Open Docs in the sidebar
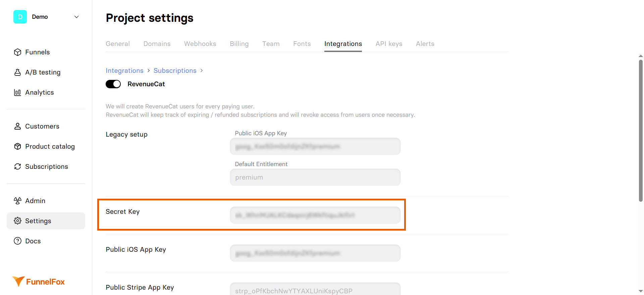The width and height of the screenshot is (644, 295). click(x=46, y=241)
